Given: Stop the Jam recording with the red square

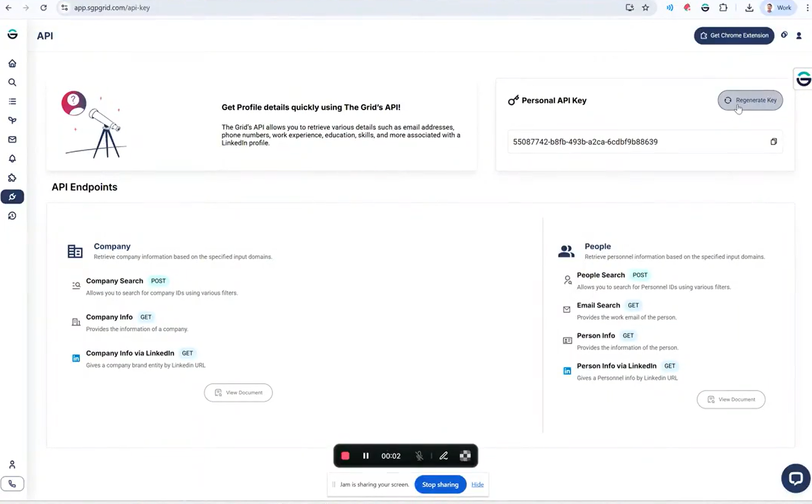Looking at the screenshot, I should pyautogui.click(x=345, y=456).
